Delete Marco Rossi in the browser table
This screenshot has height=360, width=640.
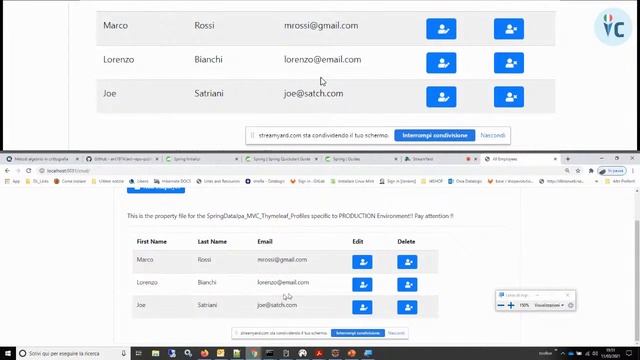click(x=407, y=262)
